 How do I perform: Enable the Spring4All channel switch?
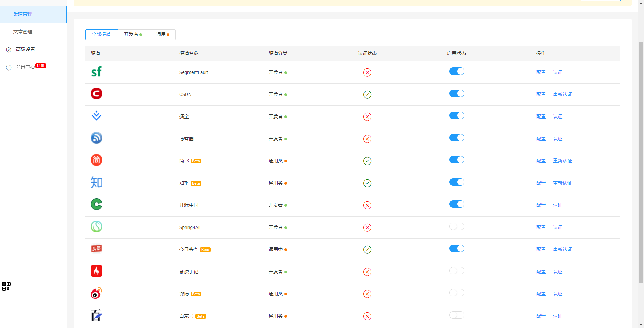457,227
